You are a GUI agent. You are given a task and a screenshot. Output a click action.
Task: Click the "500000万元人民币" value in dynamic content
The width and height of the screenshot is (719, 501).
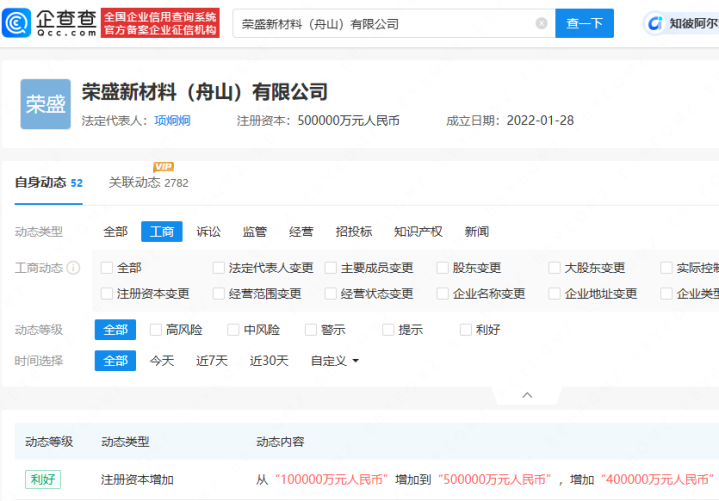pos(494,480)
